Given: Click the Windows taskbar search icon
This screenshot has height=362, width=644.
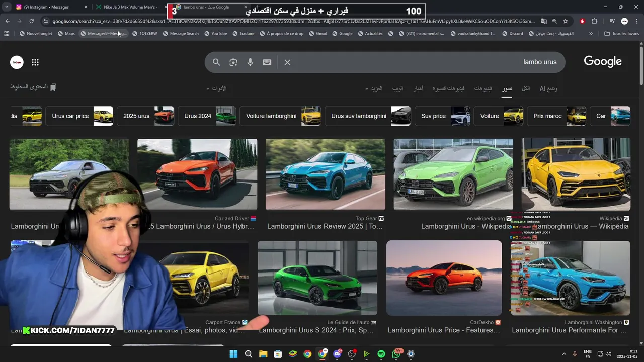Looking at the screenshot, I should click(248, 354).
